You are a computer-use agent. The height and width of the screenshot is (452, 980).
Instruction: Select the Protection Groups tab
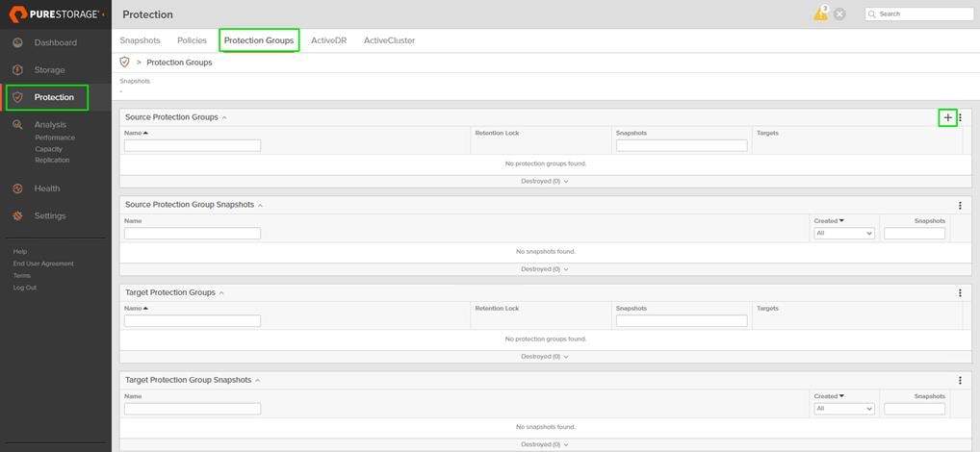(259, 40)
